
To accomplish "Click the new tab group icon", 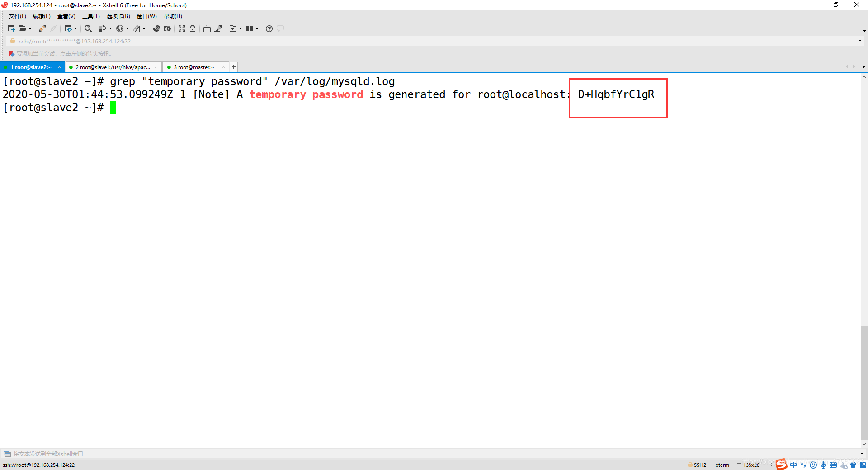I will pyautogui.click(x=233, y=28).
